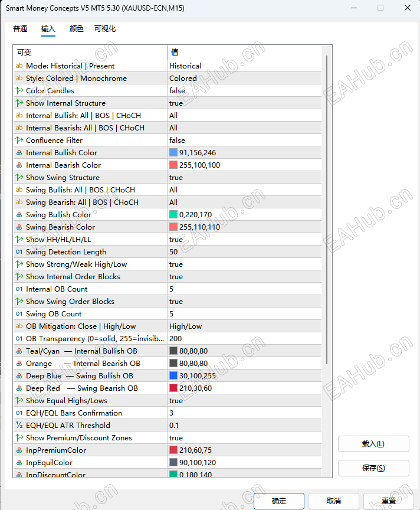Click the boolean icon beside Show HH/HL/LH/LL
Viewport: 420px width, 510px height.
coord(19,240)
